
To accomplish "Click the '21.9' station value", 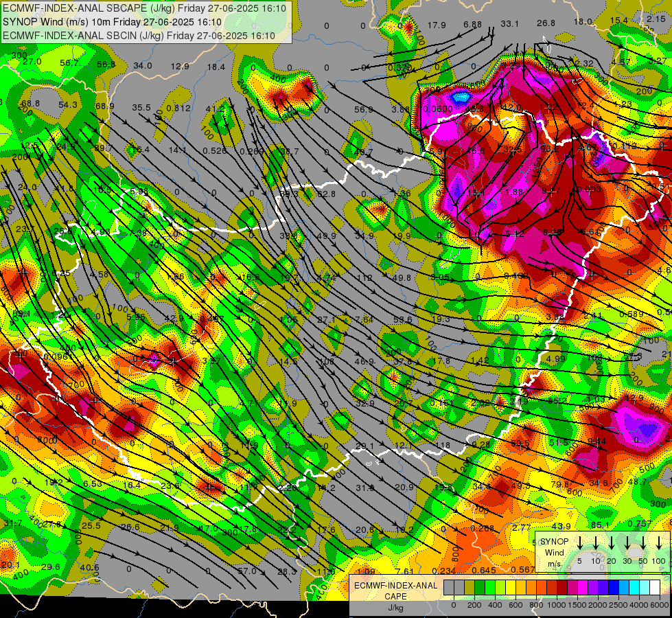I will click(x=170, y=527).
